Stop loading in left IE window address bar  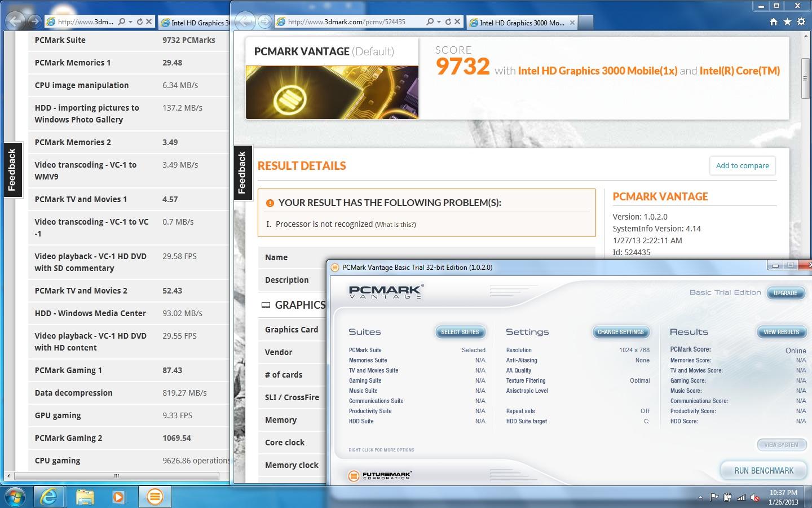[149, 21]
